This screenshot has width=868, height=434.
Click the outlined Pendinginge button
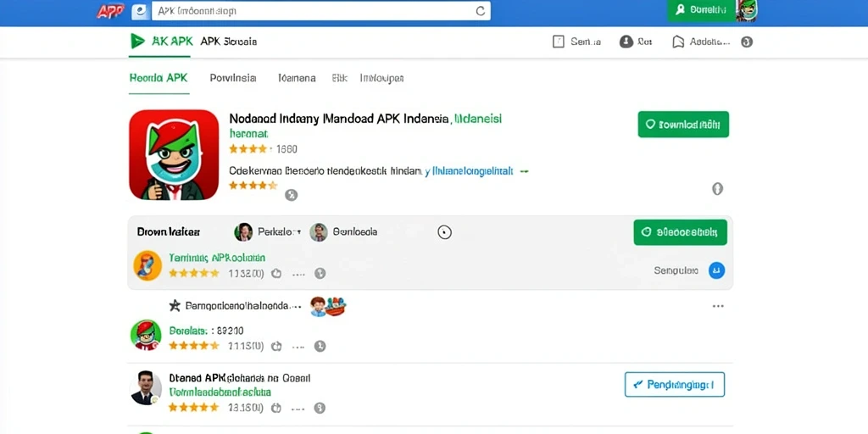[x=675, y=384]
